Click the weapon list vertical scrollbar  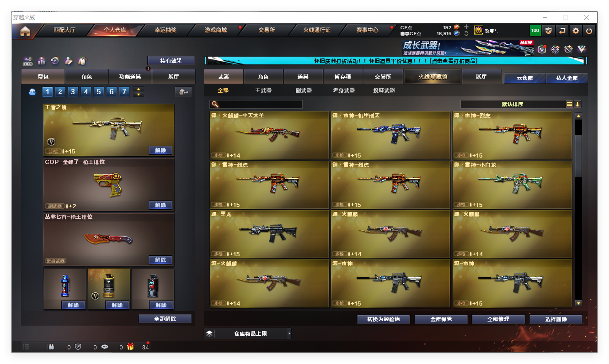pos(578,155)
